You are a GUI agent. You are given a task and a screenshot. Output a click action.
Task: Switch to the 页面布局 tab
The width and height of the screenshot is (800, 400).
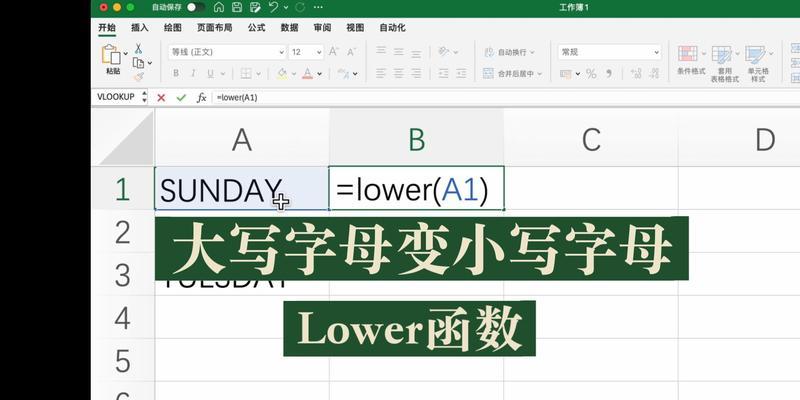214,28
